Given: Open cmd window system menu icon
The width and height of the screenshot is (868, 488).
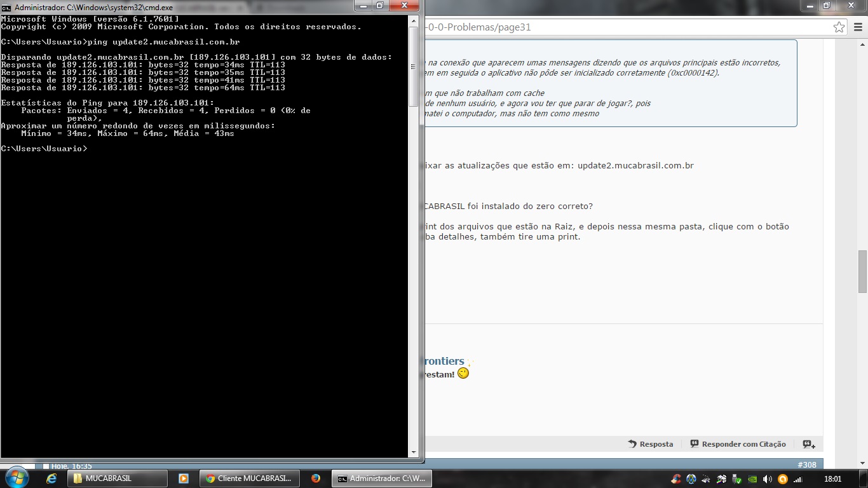Looking at the screenshot, I should click(6, 7).
